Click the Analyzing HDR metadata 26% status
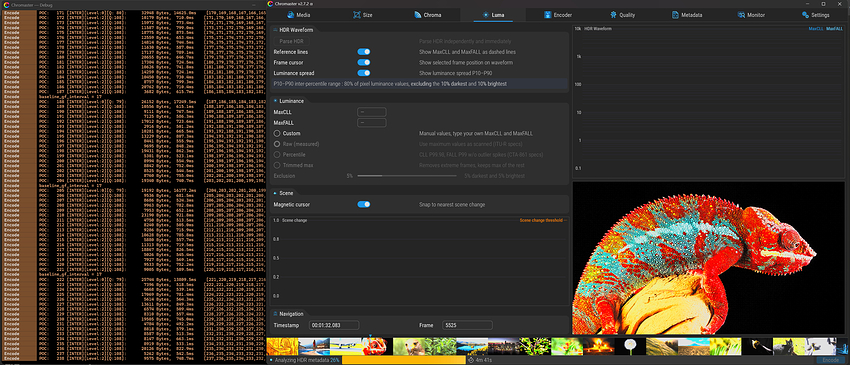This screenshot has height=365, width=850. coord(307,360)
